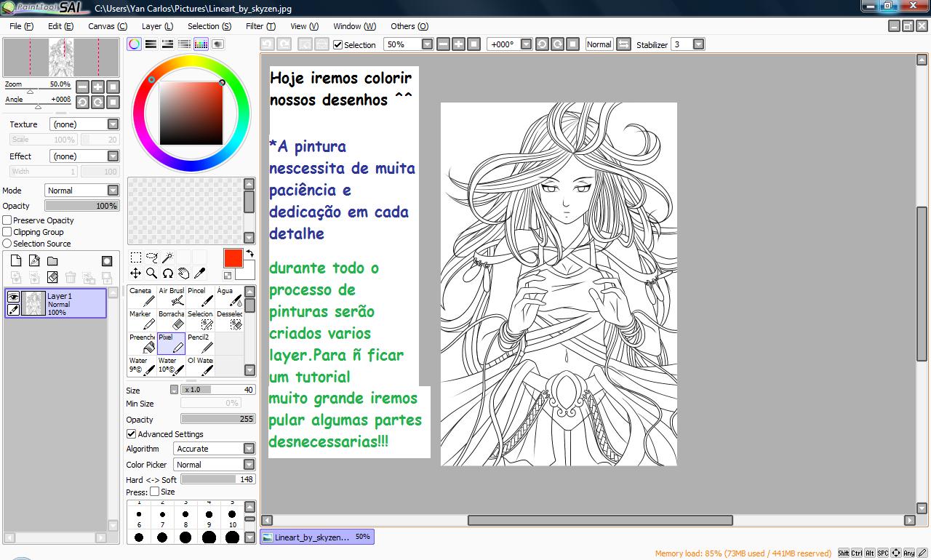931x560 pixels.
Task: Show the scratchpad panel icon
Action: pyautogui.click(x=217, y=44)
